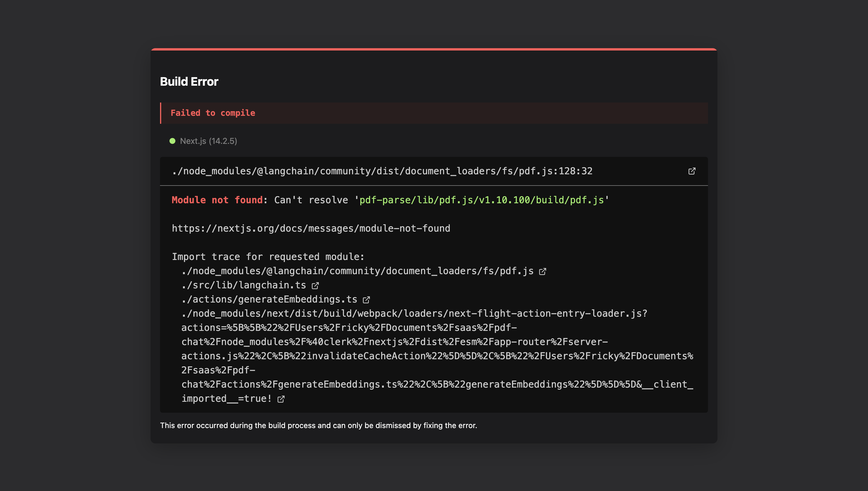Click the open-in-editor icon beside langchain community pdf.js trace
Screen dimensions: 868x491
543,271
